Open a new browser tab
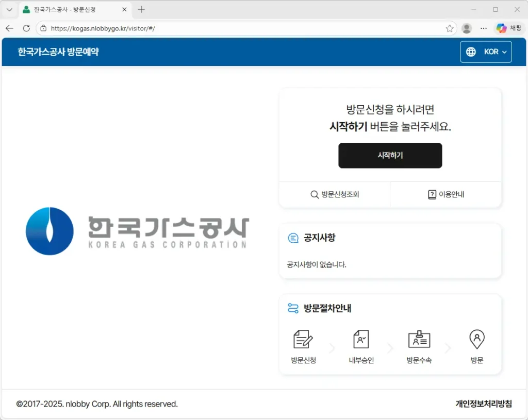 [x=141, y=10]
